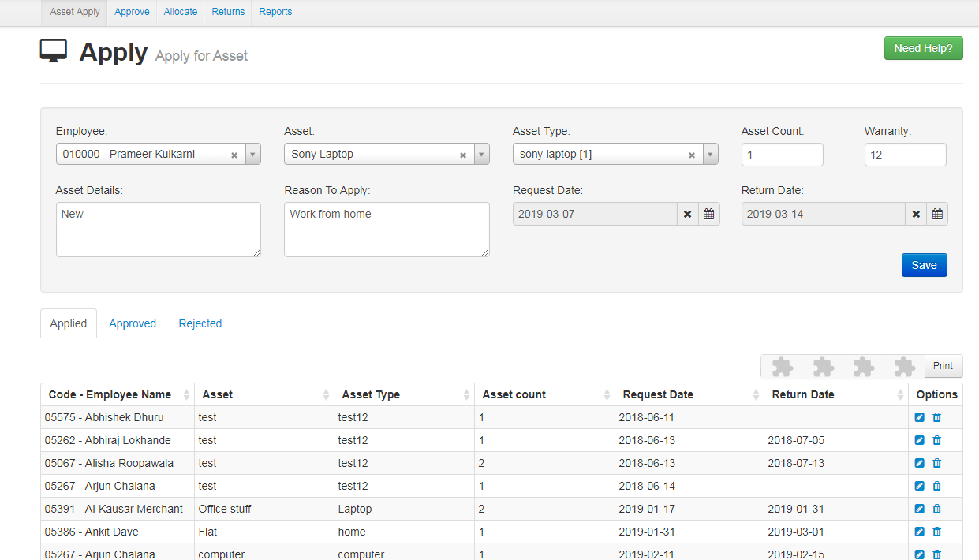Delete the Abhiraj Lokhande asset request
Screen dimensions: 979x560
[x=937, y=440]
